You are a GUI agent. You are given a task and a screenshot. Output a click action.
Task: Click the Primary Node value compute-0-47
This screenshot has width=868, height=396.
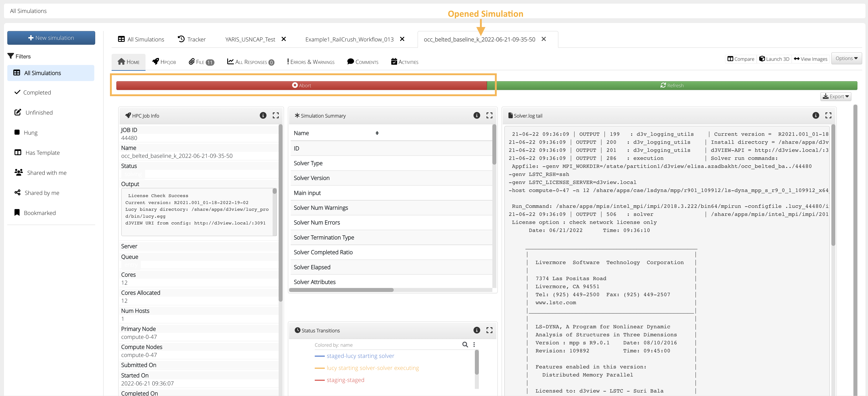tap(139, 337)
